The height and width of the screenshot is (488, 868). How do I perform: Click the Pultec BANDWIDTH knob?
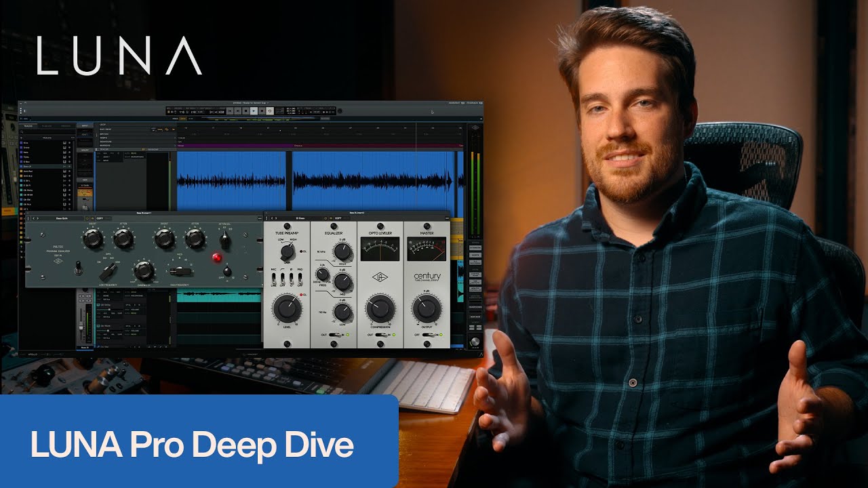click(144, 270)
